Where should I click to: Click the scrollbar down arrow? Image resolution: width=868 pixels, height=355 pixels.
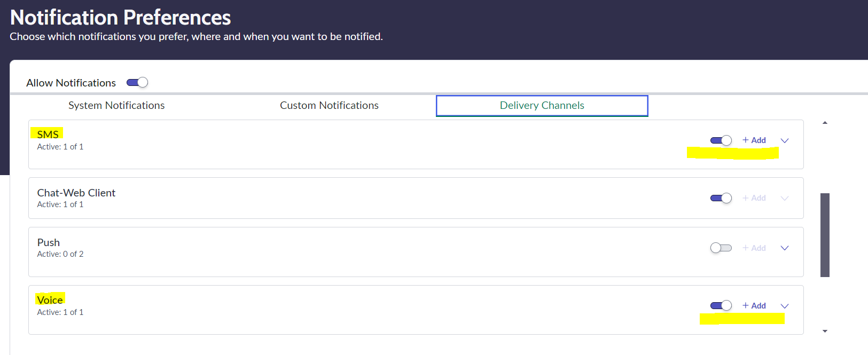point(825,331)
